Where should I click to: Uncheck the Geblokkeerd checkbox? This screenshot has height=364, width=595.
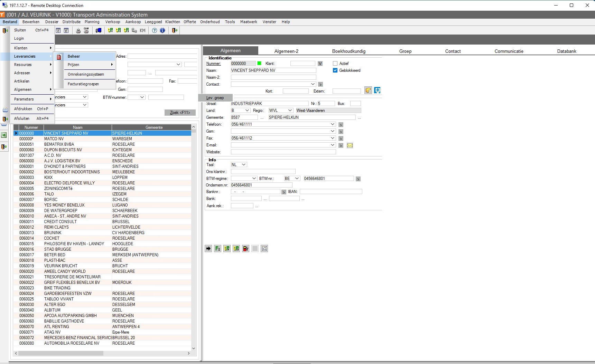click(x=335, y=70)
